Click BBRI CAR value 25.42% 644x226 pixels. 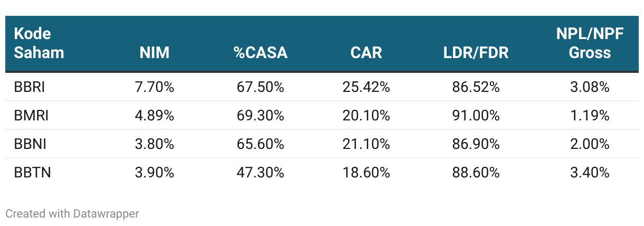click(x=366, y=87)
